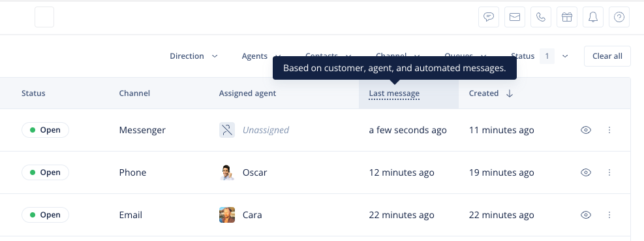Clear all filters with Clear all button
The width and height of the screenshot is (644, 241).
[607, 56]
